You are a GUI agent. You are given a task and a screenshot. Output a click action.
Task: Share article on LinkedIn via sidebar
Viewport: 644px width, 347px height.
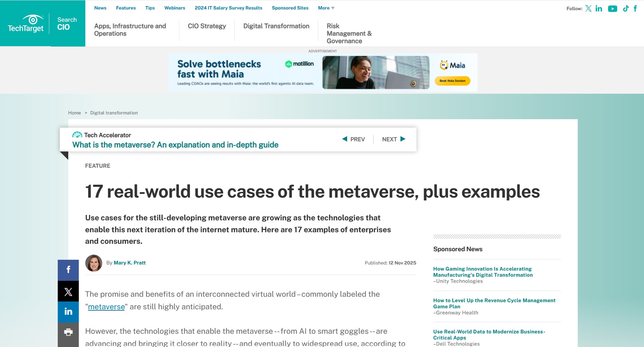tap(68, 312)
